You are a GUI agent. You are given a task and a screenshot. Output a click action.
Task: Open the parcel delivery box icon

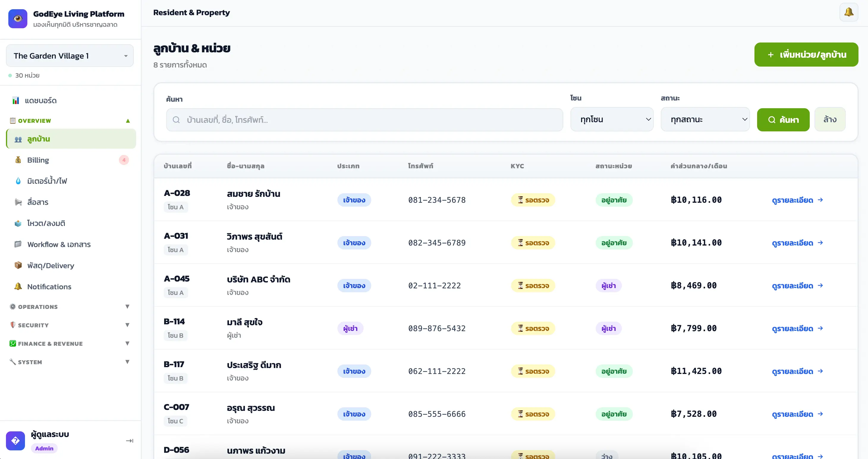18,265
